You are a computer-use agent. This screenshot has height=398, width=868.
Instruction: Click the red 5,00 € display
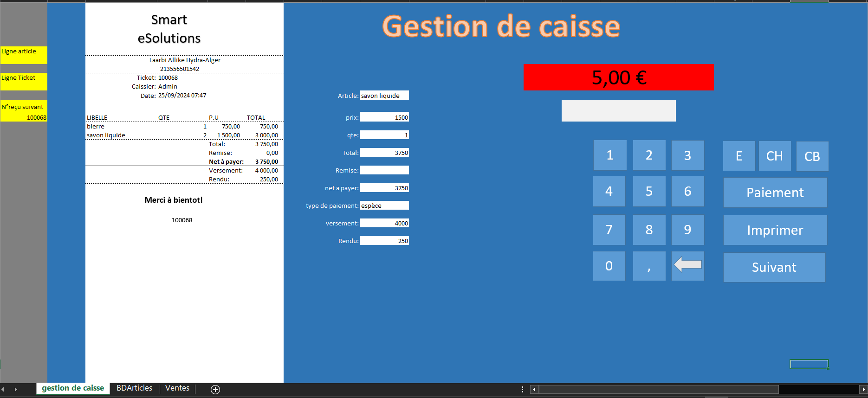(618, 77)
